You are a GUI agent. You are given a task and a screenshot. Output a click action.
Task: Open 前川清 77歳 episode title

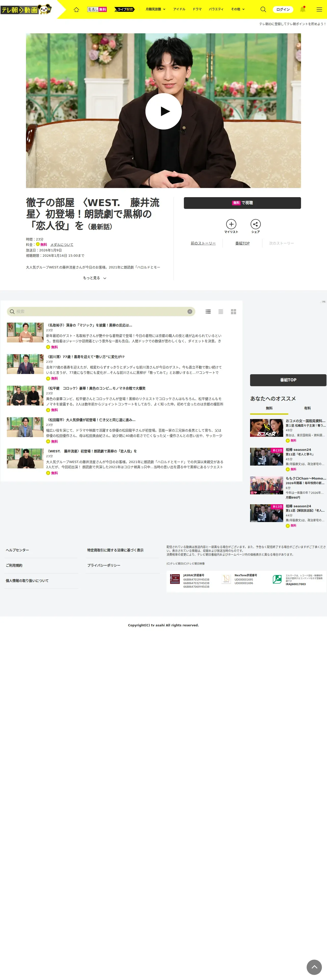point(86,357)
